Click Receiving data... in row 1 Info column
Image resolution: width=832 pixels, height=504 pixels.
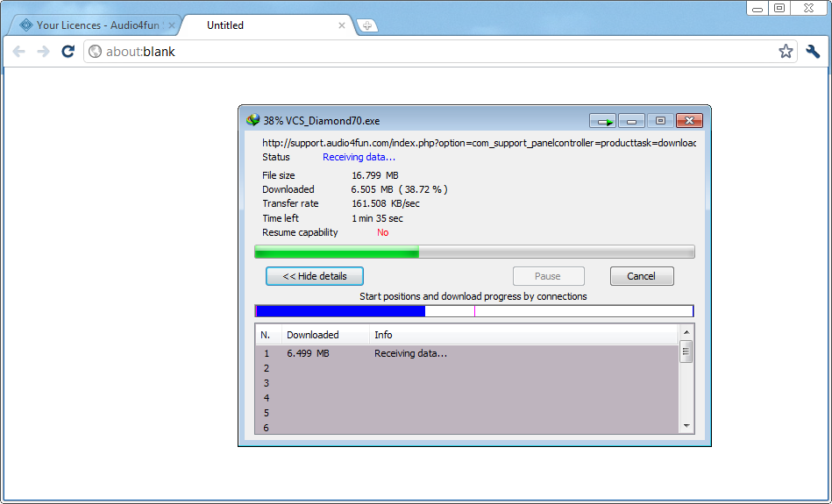[410, 353]
